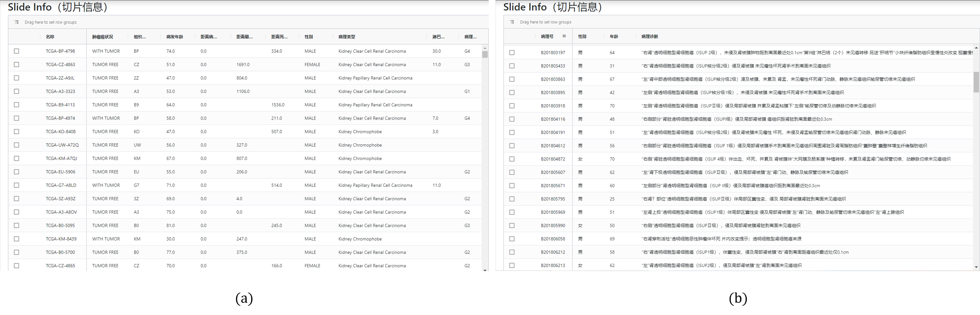The width and height of the screenshot is (980, 315).
Task: Tick the checkbox for B201805990
Action: coord(512,226)
